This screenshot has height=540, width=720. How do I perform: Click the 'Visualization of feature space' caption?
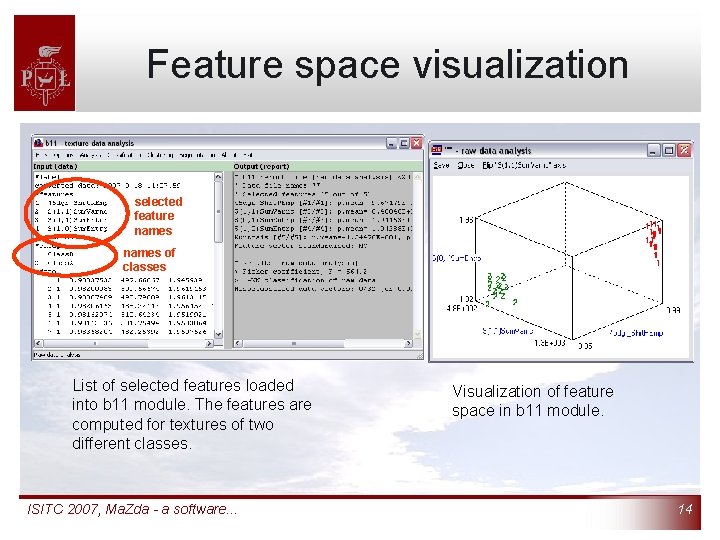pyautogui.click(x=533, y=400)
